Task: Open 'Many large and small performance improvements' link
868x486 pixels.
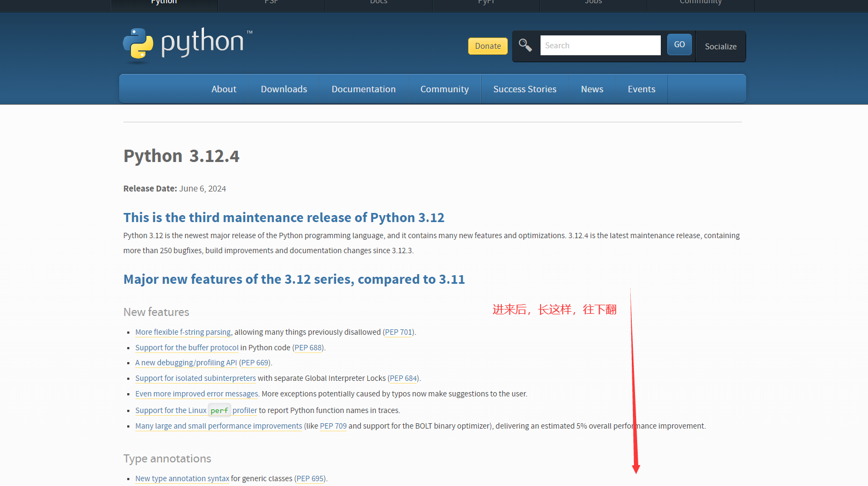Action: tap(218, 426)
